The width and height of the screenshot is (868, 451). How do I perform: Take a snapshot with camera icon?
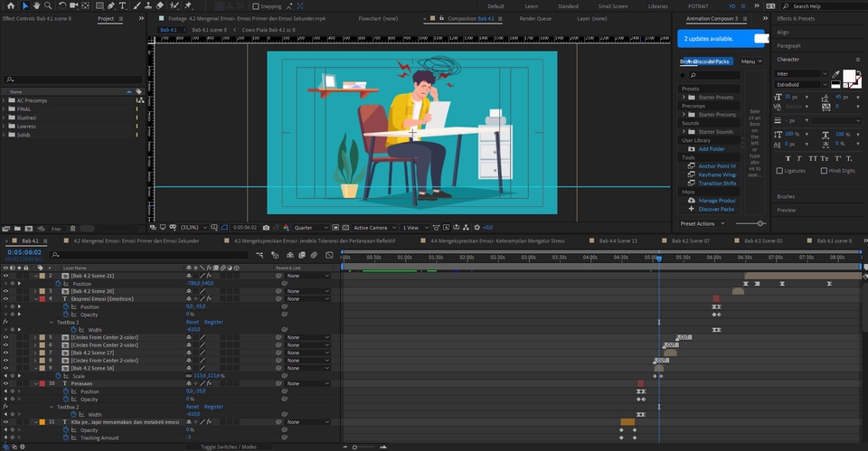(266, 228)
